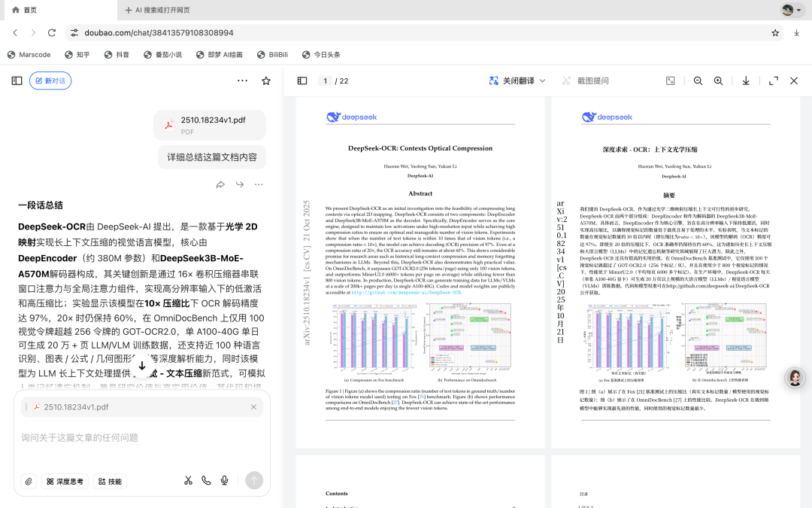Image resolution: width=812 pixels, height=508 pixels.
Task: Toggle the PDF thumbnail sidebar icon
Action: point(301,81)
